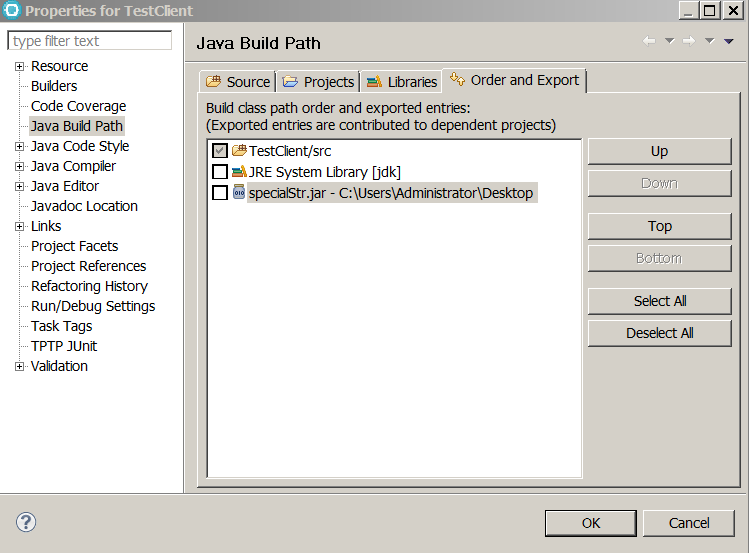Open the view menu dropdown arrow
The width and height of the screenshot is (749, 553).
pos(728,42)
